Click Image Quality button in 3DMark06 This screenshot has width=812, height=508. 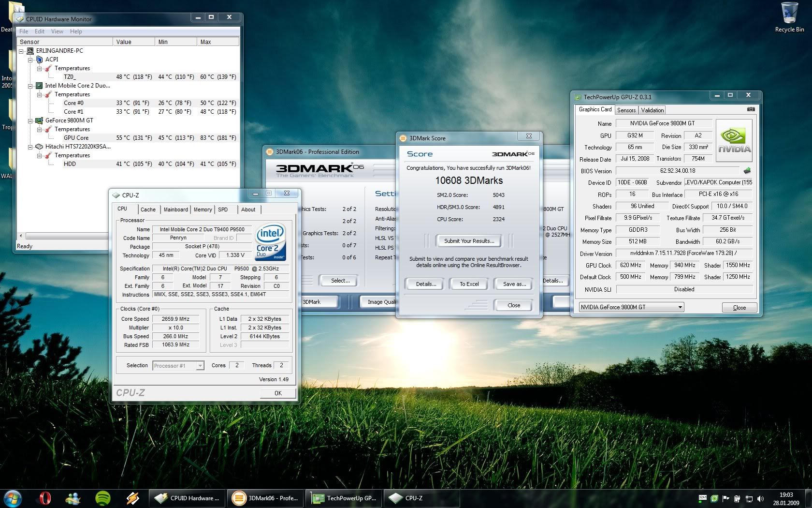(378, 302)
